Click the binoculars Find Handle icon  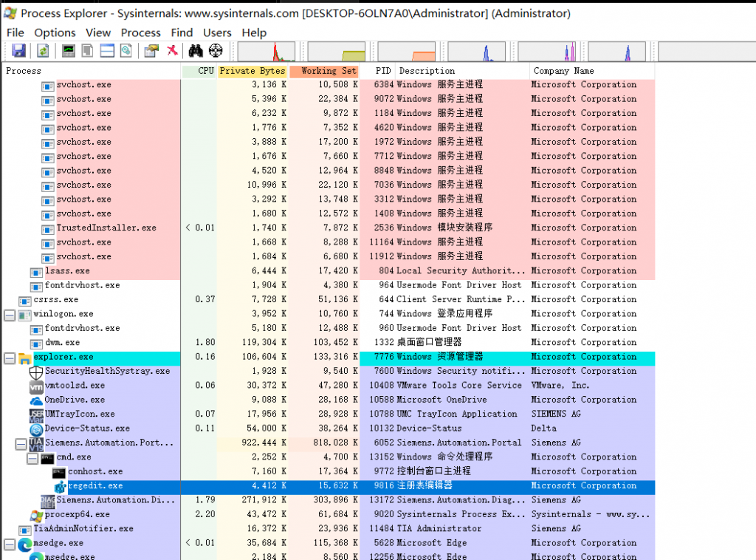(195, 50)
